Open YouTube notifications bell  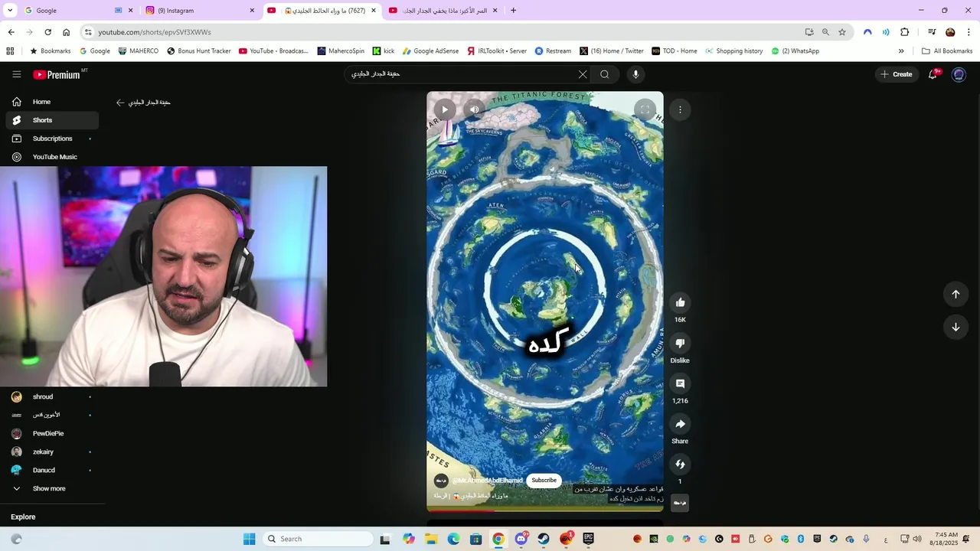tap(933, 74)
